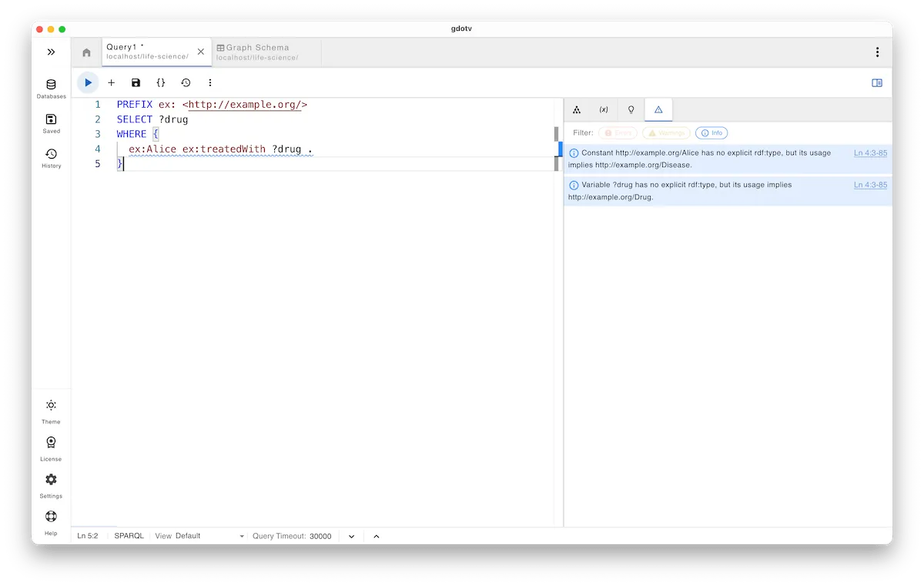Jump to Ln 4:3-85 for ?drug message
Screen dimensions: 924x586
[x=870, y=185]
